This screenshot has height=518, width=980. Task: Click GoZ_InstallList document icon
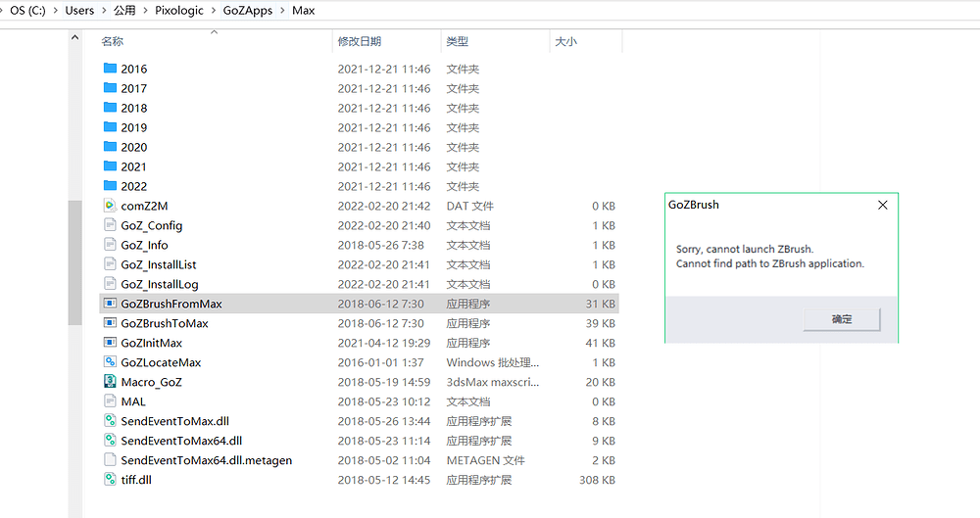pos(110,263)
